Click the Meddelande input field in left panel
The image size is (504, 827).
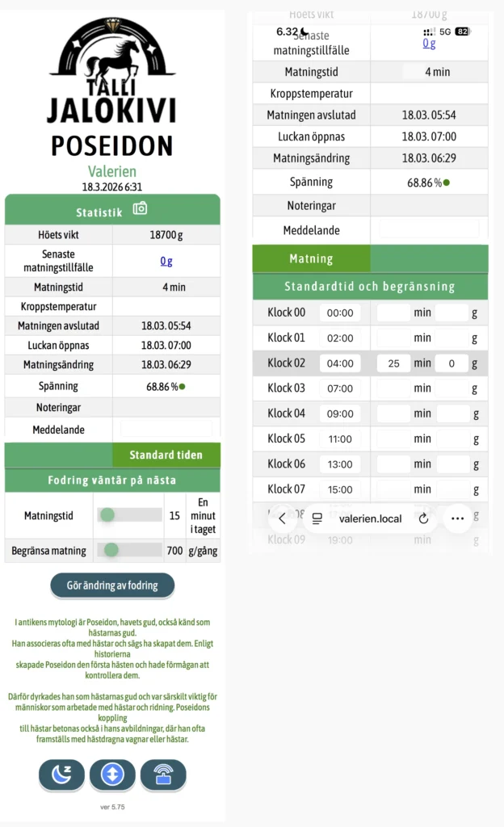click(166, 430)
